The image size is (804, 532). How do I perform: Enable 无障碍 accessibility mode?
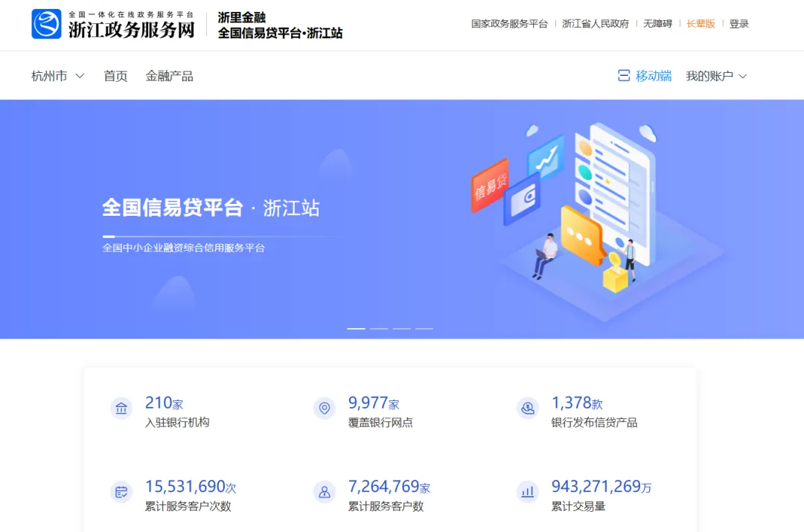[657, 24]
